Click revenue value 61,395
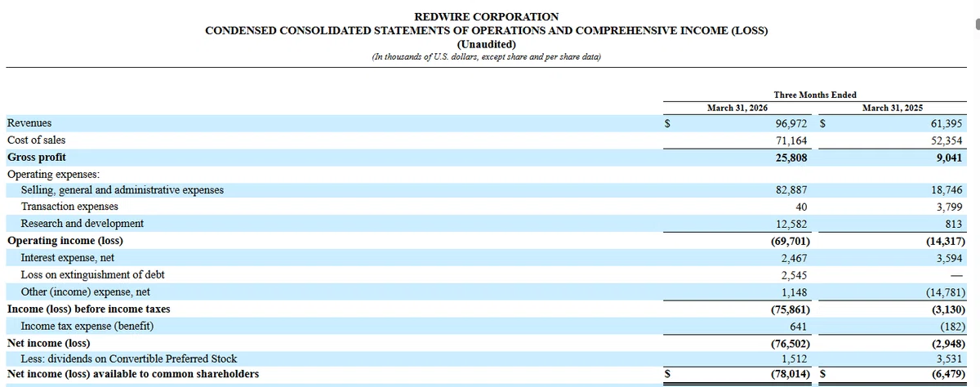The image size is (980, 387). coord(947,124)
